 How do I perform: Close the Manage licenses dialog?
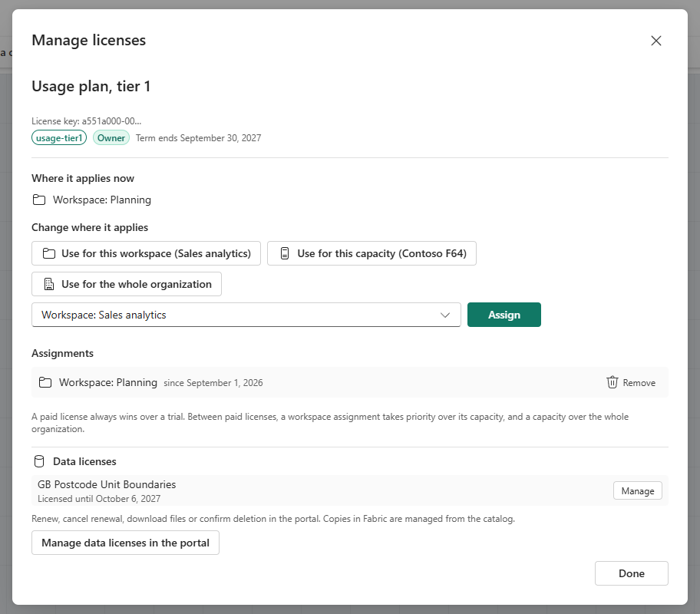coord(655,41)
